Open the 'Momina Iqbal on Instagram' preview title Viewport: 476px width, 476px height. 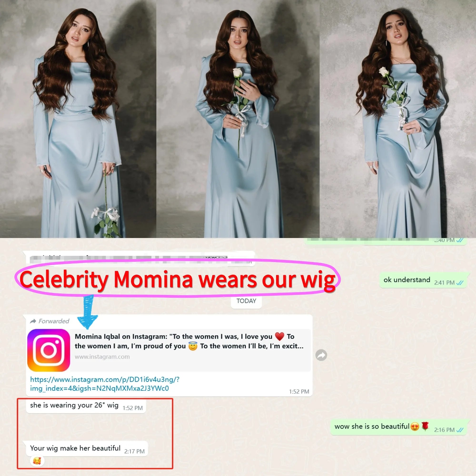pos(189,341)
